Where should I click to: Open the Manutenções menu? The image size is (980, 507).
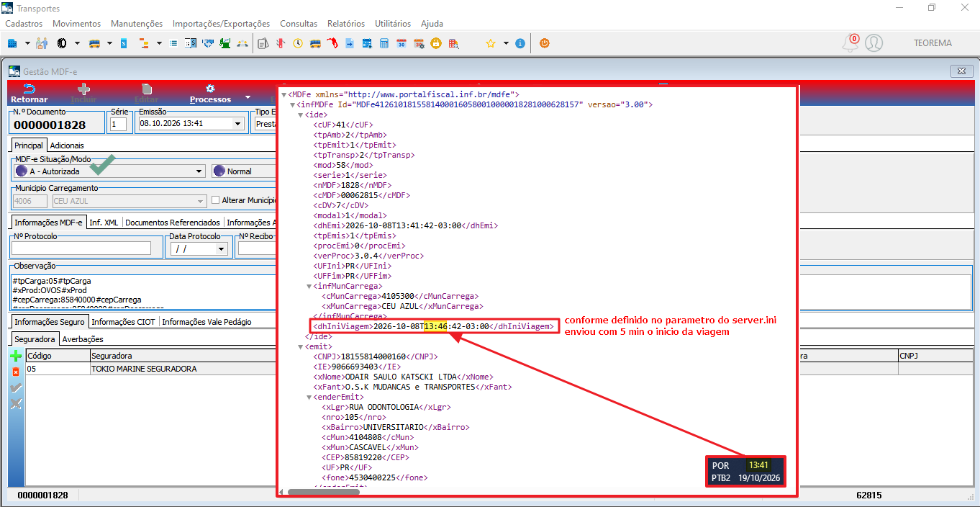coord(137,24)
